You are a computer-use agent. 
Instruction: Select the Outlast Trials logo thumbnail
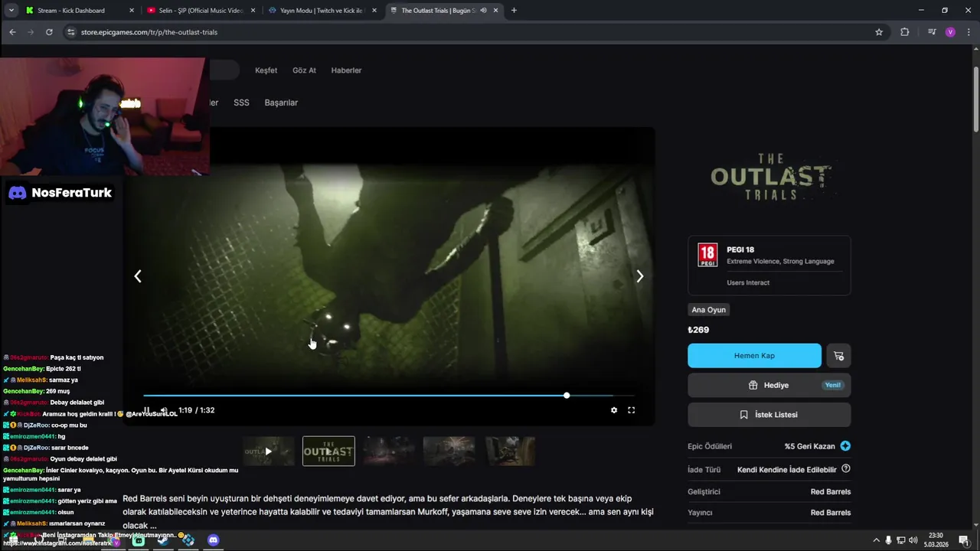pyautogui.click(x=328, y=452)
